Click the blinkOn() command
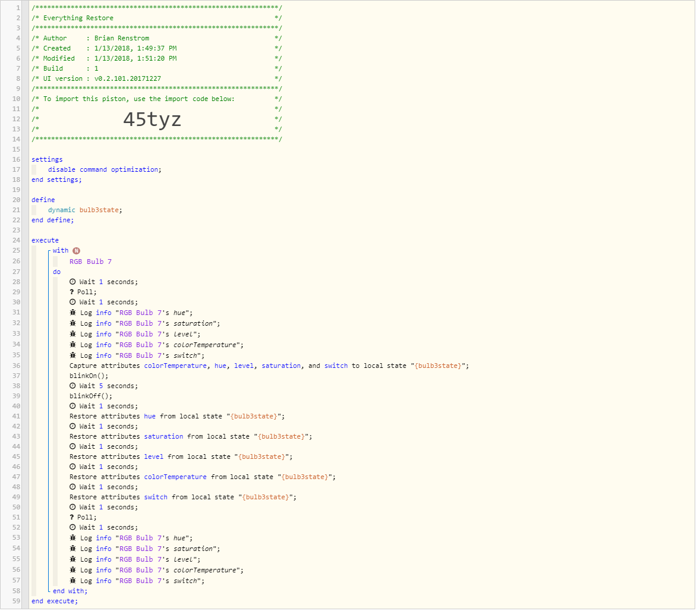 (89, 376)
